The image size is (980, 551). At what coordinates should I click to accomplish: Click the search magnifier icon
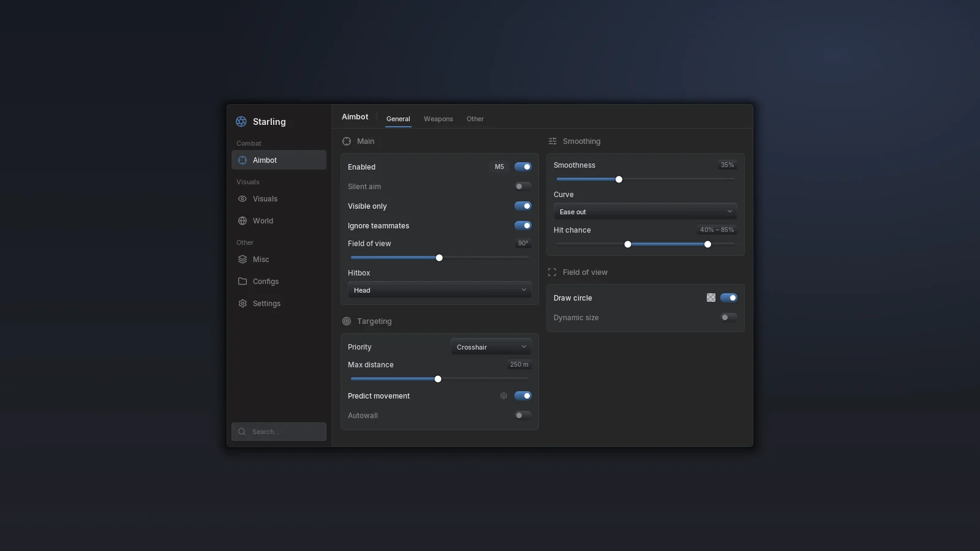pyautogui.click(x=242, y=432)
